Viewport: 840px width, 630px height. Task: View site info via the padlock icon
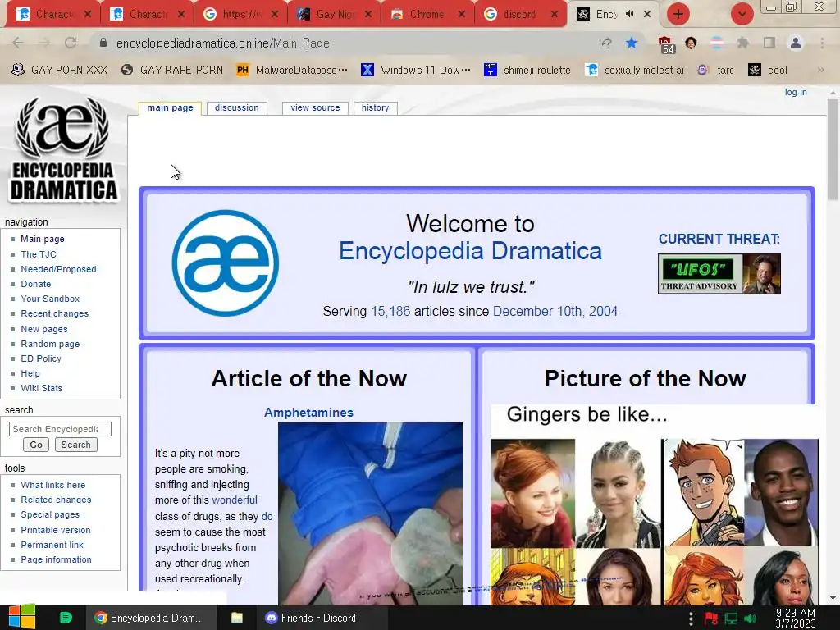click(103, 43)
